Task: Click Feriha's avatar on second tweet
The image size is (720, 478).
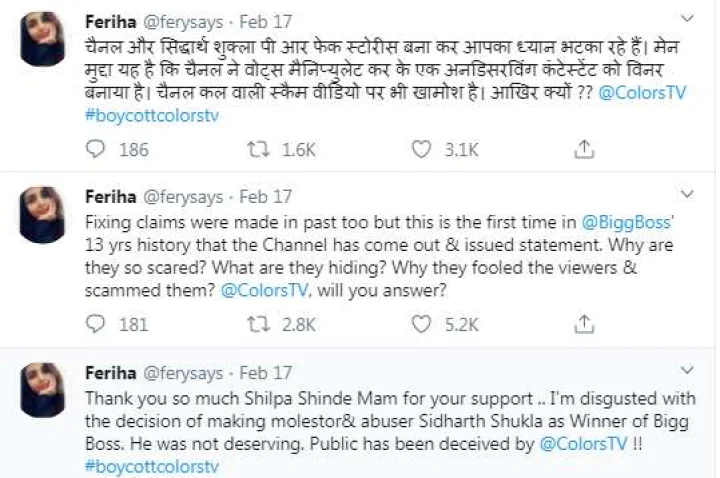Action: (43, 213)
